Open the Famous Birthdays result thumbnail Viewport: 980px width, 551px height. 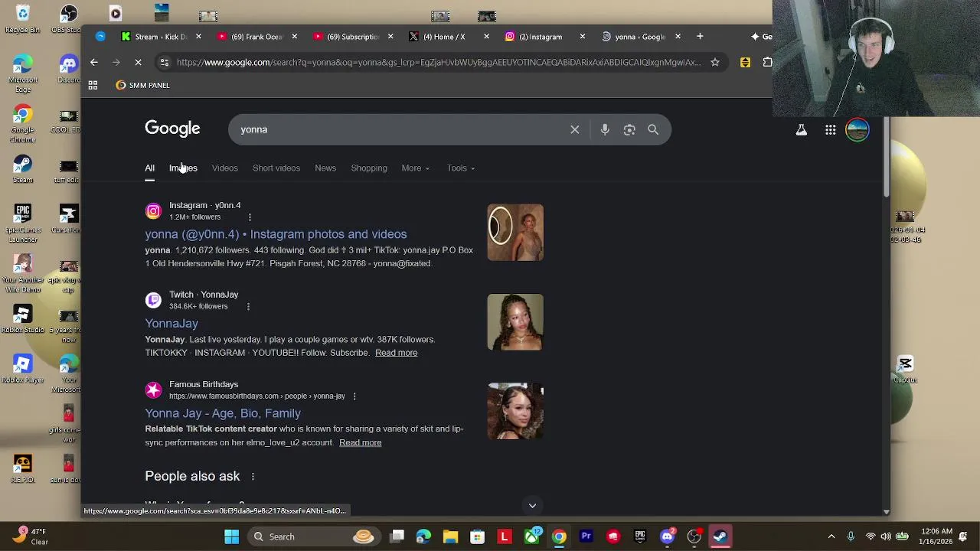[x=515, y=412]
